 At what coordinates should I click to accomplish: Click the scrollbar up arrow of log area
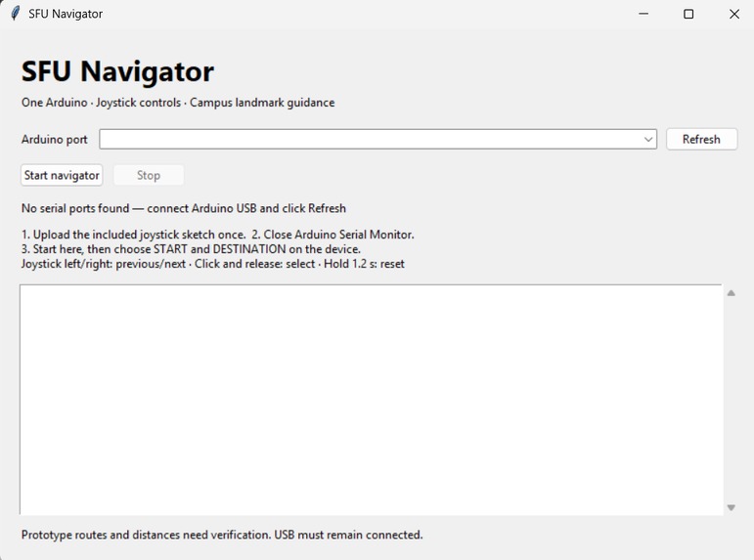click(x=731, y=293)
